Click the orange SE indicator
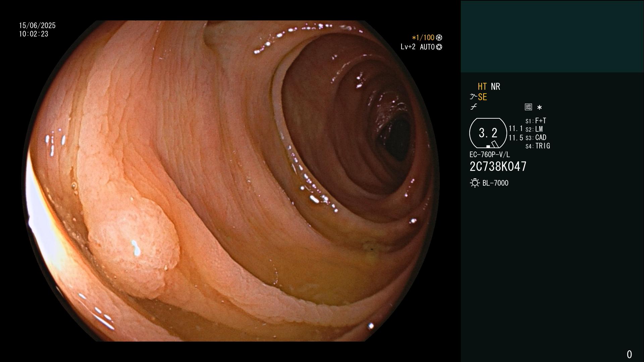Image resolution: width=644 pixels, height=362 pixels. [x=482, y=97]
